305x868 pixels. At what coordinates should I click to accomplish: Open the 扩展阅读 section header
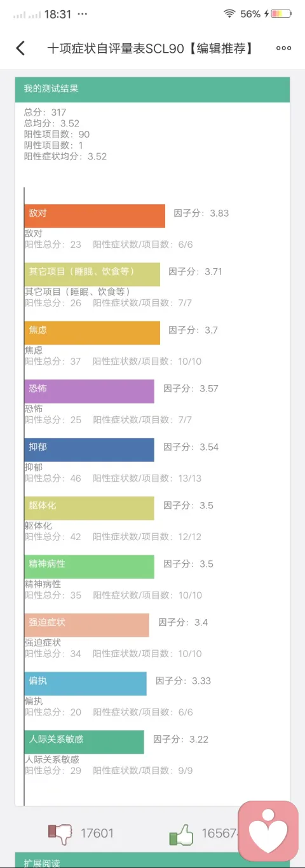click(152, 862)
